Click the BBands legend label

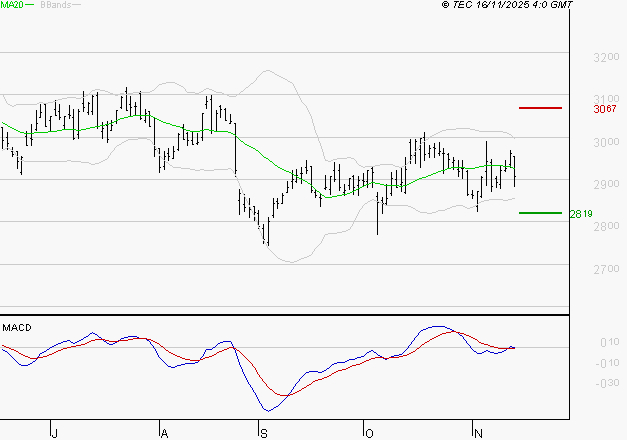coord(56,5)
